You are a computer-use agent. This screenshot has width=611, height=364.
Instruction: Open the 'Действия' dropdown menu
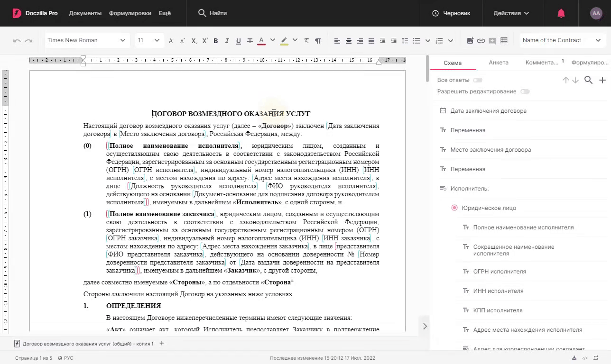click(x=511, y=13)
